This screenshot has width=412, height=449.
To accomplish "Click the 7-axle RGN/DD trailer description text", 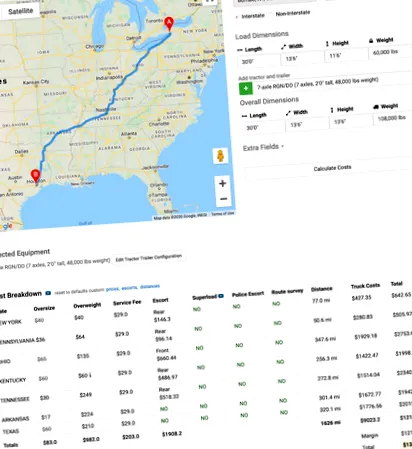I will pos(318,83).
